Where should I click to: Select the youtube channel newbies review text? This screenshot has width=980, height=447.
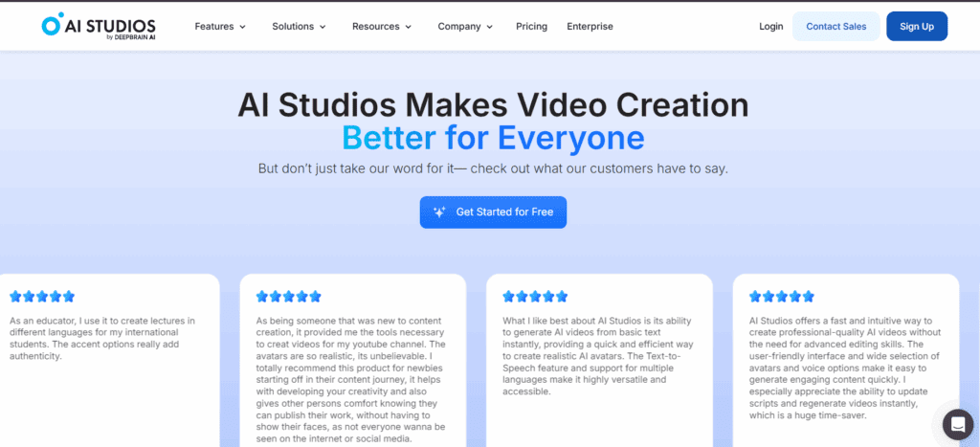coord(351,379)
